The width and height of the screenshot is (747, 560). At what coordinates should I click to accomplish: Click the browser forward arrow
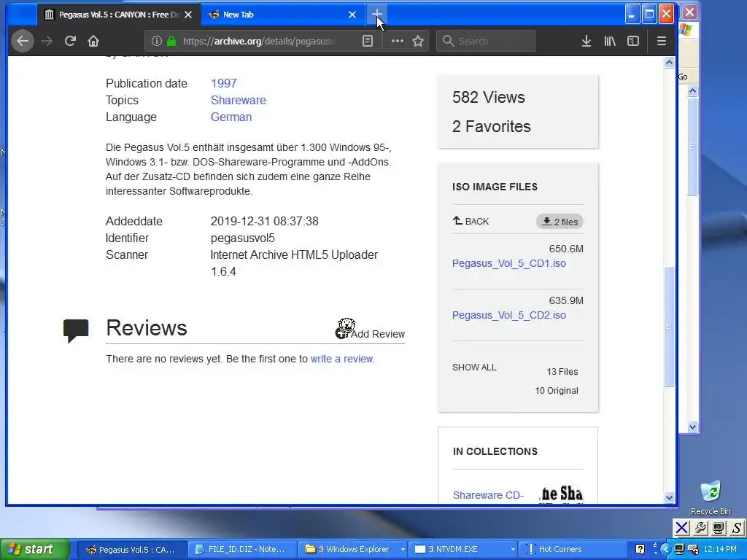[x=47, y=41]
